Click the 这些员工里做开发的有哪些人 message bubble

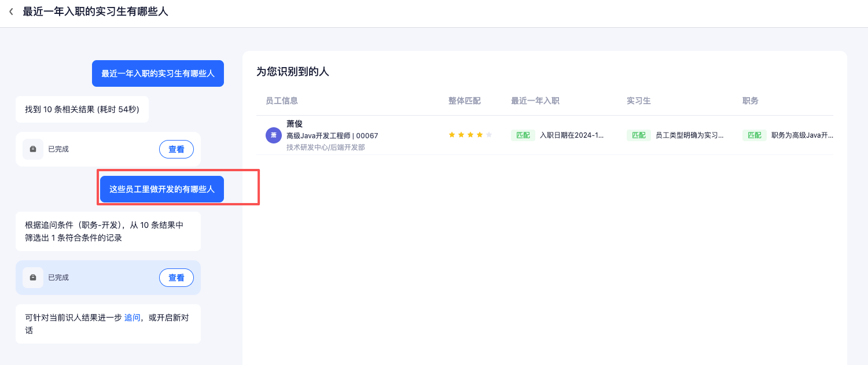point(161,189)
